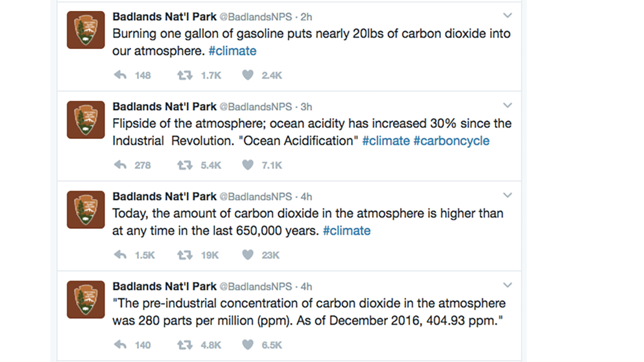Open options chevron on the 2h tweet
The width and height of the screenshot is (644, 362).
click(507, 15)
